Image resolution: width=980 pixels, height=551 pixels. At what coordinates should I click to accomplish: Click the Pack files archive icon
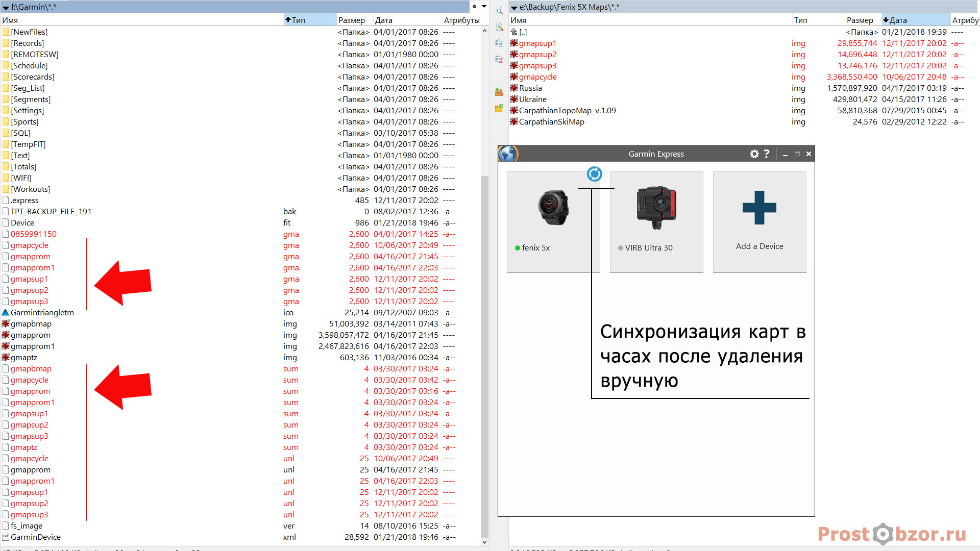click(499, 92)
